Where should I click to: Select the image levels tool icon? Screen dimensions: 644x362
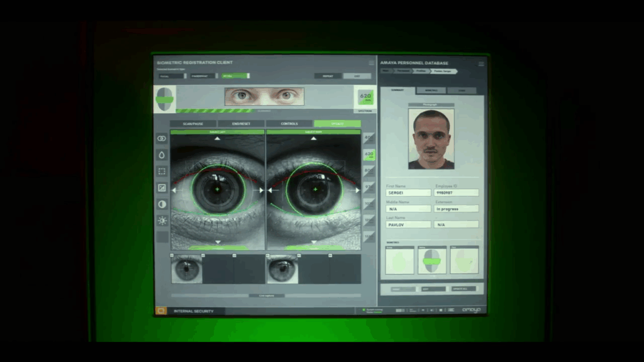[162, 187]
